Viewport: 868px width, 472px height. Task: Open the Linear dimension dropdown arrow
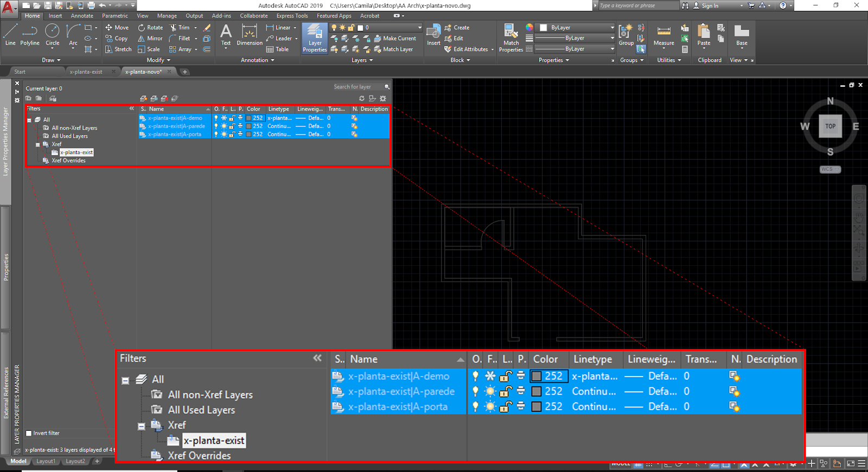tap(295, 28)
